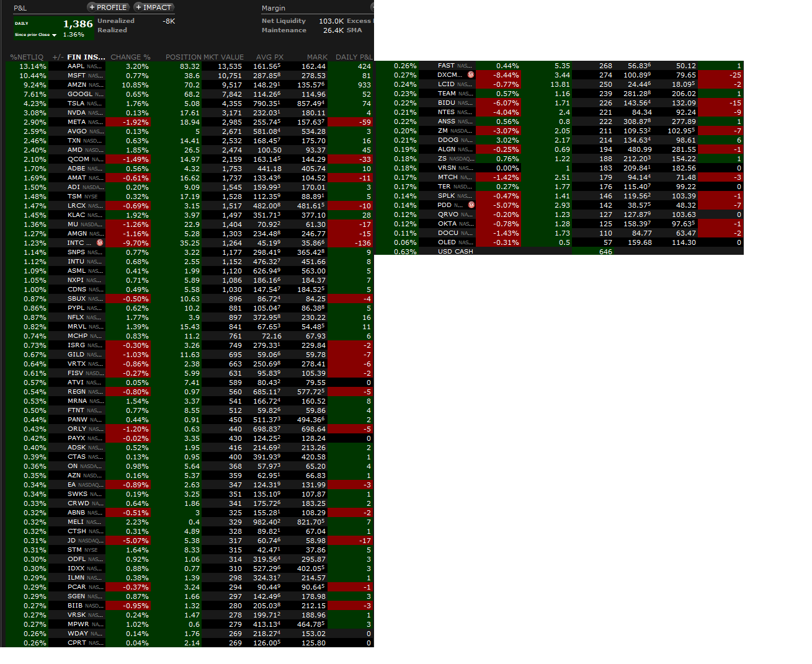Select the MELI row ticker
This screenshot has width=812, height=664.
pyautogui.click(x=76, y=522)
